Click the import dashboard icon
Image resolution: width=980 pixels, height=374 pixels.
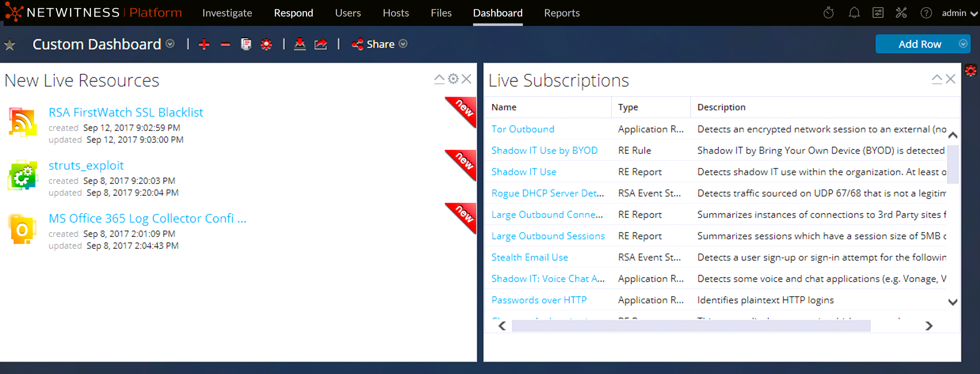click(x=300, y=44)
